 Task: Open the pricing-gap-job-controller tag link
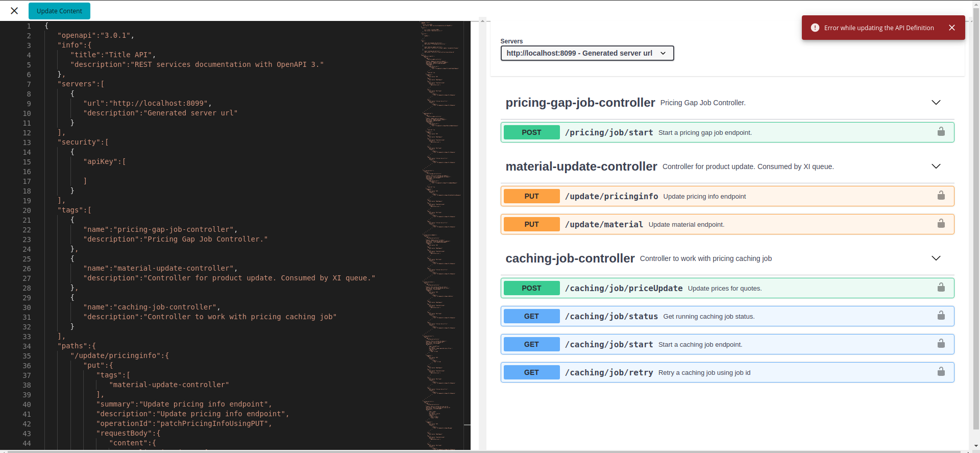(580, 103)
